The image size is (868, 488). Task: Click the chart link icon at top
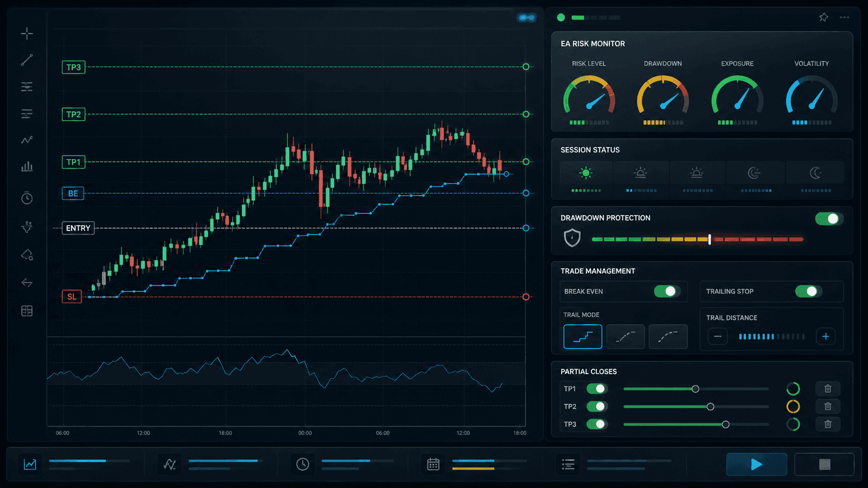(526, 18)
